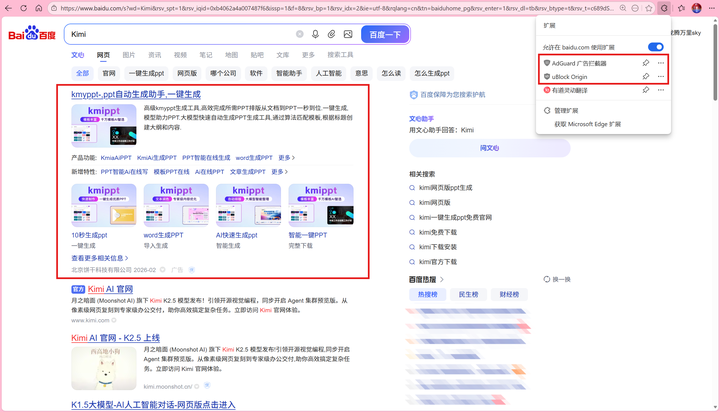Open the dog thumbnail in Kimi K2.5 result
720x412 pixels.
[x=104, y=368]
